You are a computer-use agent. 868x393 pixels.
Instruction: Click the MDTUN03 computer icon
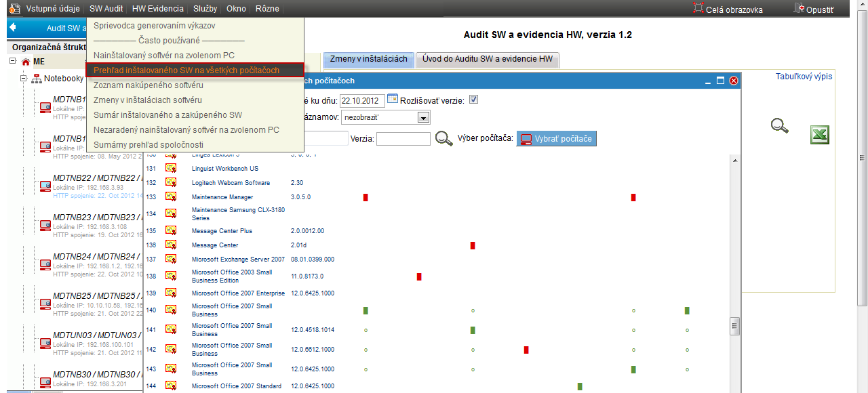coord(45,343)
